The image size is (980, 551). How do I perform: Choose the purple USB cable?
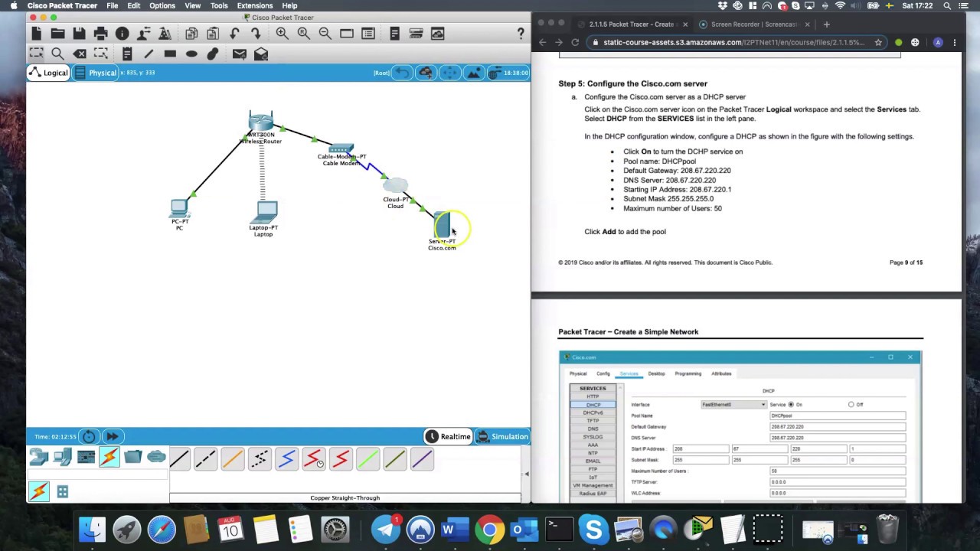pyautogui.click(x=422, y=459)
